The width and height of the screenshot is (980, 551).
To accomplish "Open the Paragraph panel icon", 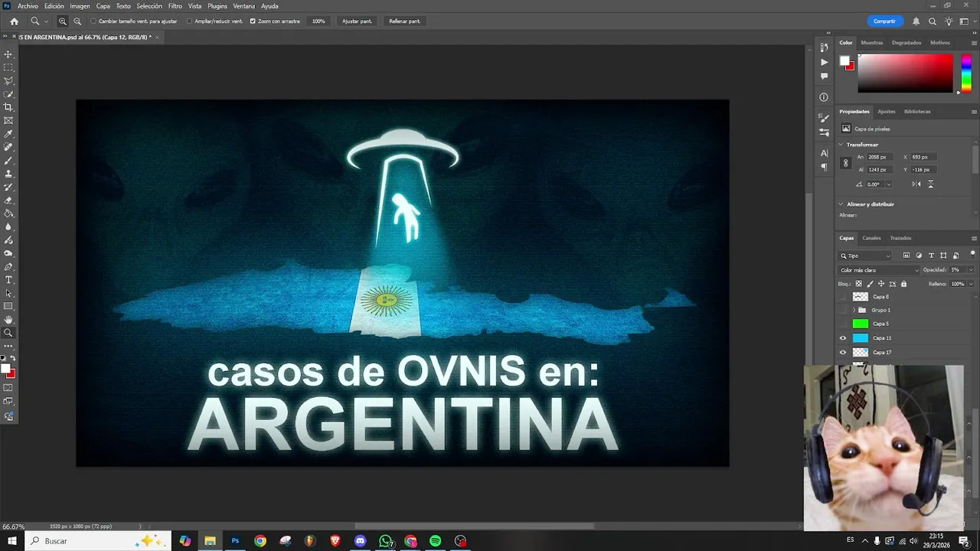I will pos(824,167).
